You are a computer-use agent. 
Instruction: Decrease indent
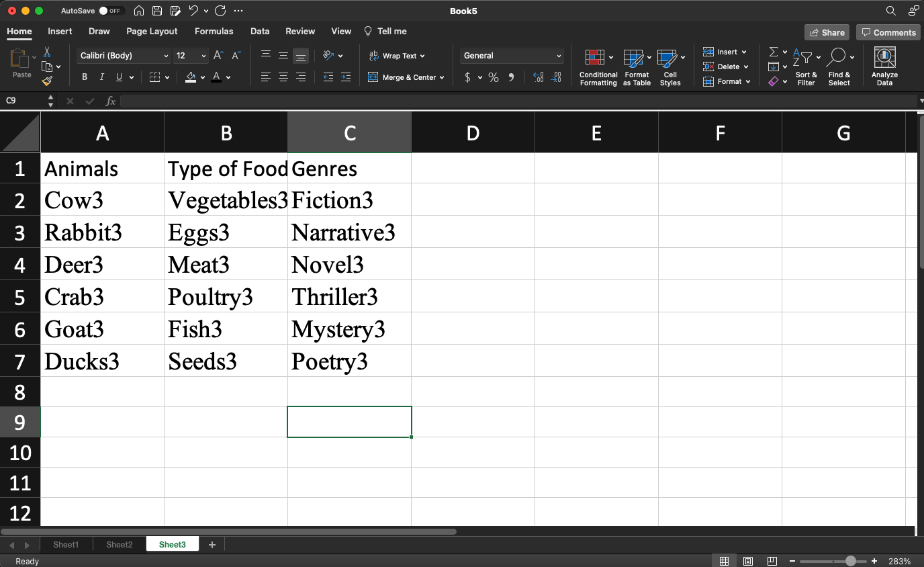pyautogui.click(x=328, y=77)
